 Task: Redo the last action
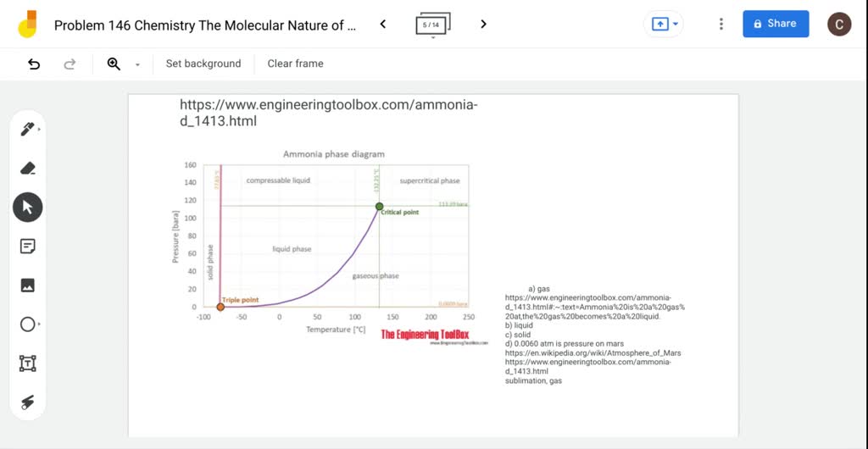[x=70, y=64]
